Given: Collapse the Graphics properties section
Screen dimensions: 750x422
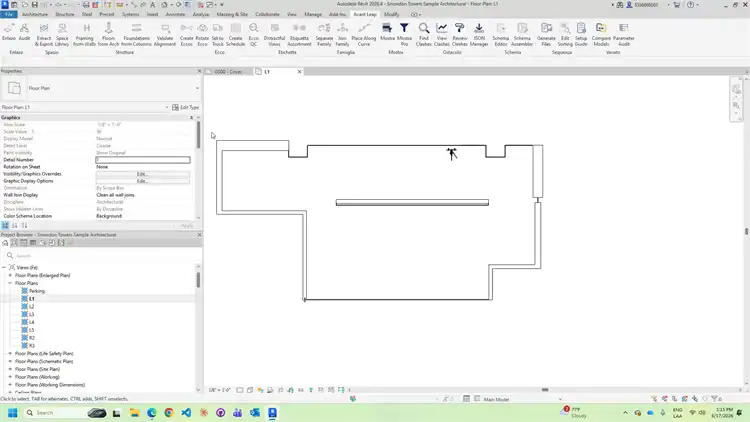Looking at the screenshot, I should coord(191,117).
